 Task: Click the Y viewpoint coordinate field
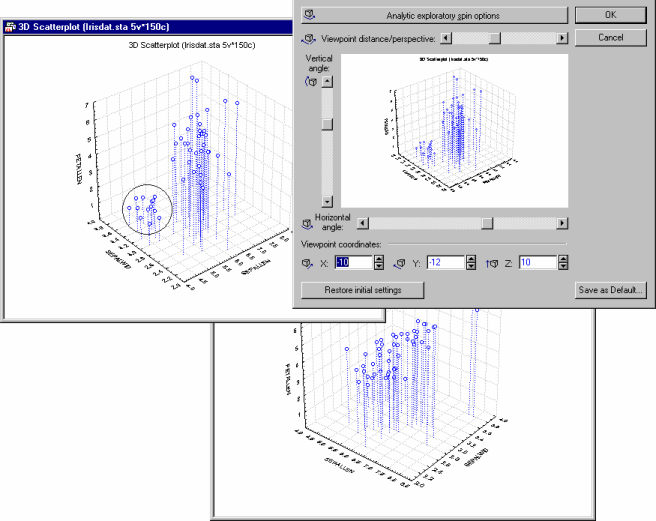tap(446, 262)
